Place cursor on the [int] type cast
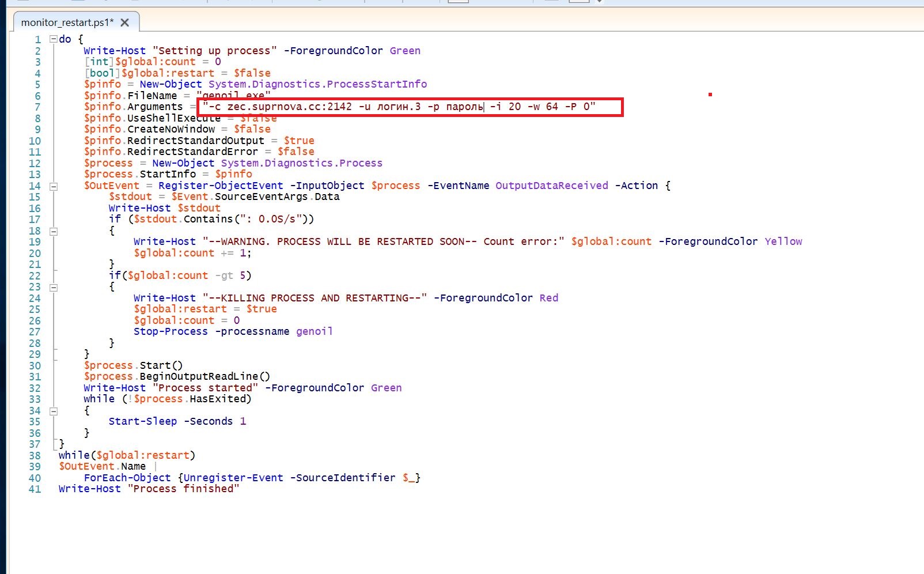Viewport: 924px width, 574px height. (99, 62)
